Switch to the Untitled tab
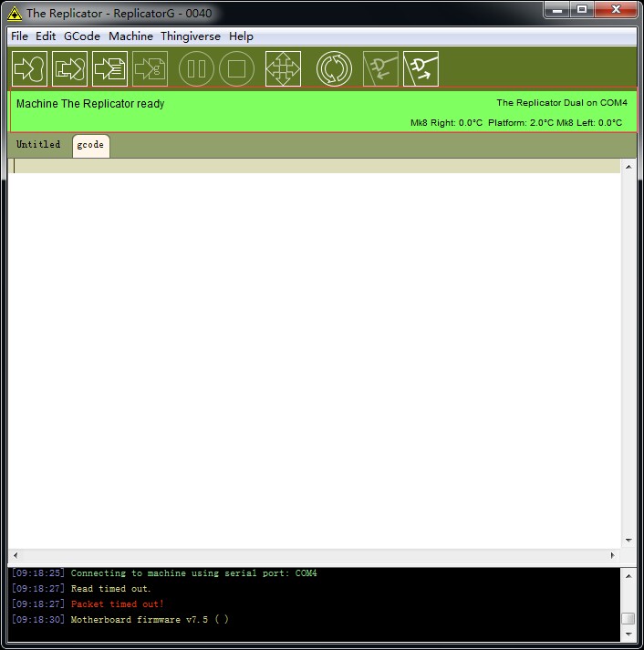This screenshot has height=650, width=644. coord(38,145)
